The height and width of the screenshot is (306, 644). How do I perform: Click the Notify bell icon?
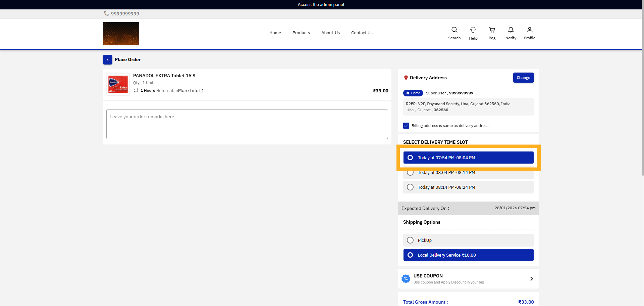pyautogui.click(x=511, y=30)
